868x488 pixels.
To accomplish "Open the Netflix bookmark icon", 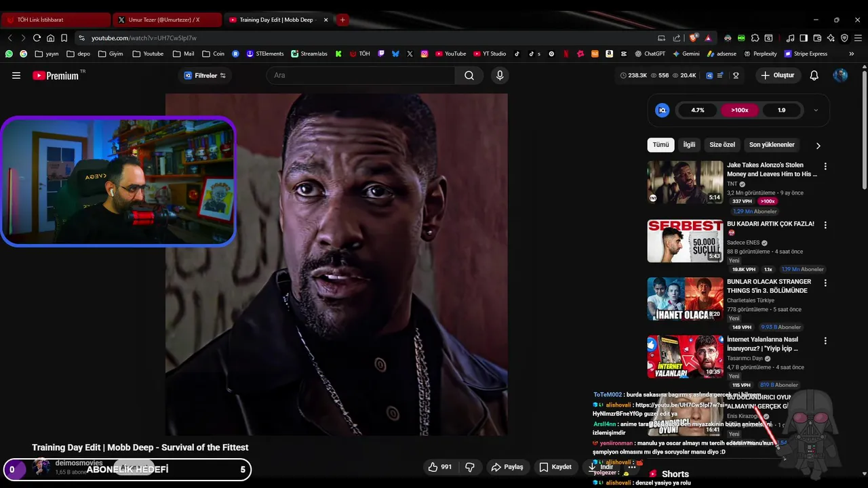I will (566, 54).
